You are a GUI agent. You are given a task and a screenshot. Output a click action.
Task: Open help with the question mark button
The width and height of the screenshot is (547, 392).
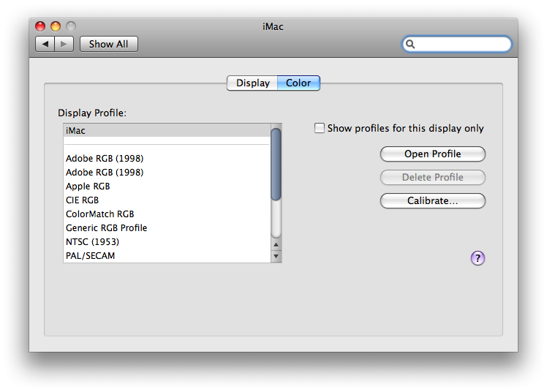coord(478,258)
